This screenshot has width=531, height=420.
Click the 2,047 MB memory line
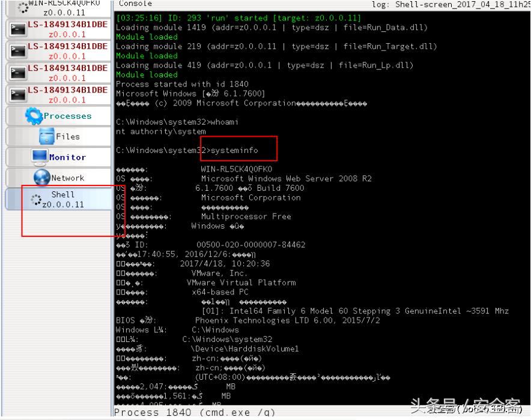[x=176, y=387]
